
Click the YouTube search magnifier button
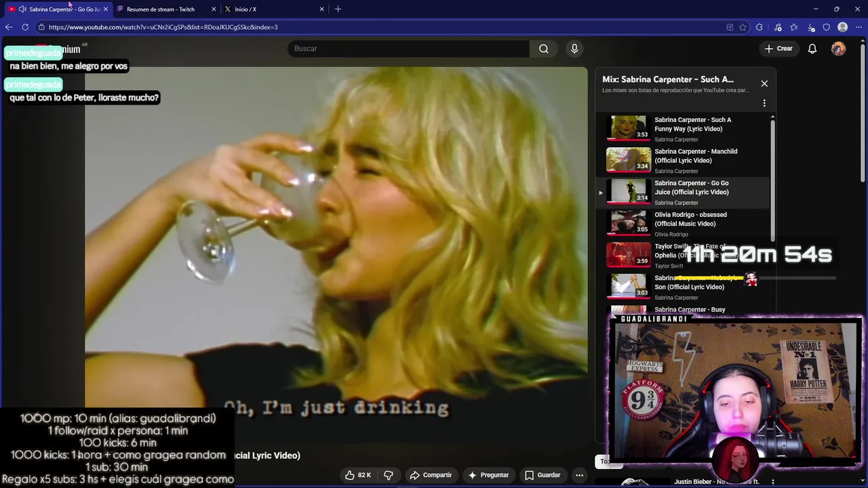pyautogui.click(x=544, y=49)
